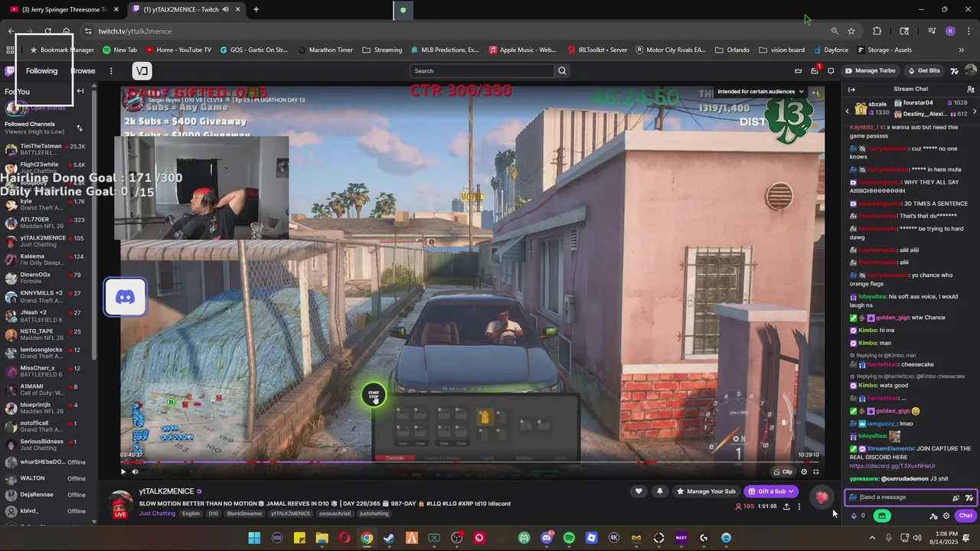
Task: Click the Get Bits button
Action: click(x=924, y=71)
